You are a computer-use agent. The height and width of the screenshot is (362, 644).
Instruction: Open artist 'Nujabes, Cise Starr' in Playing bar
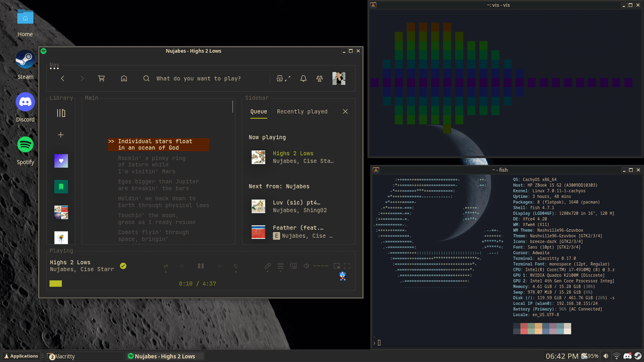[x=82, y=270]
